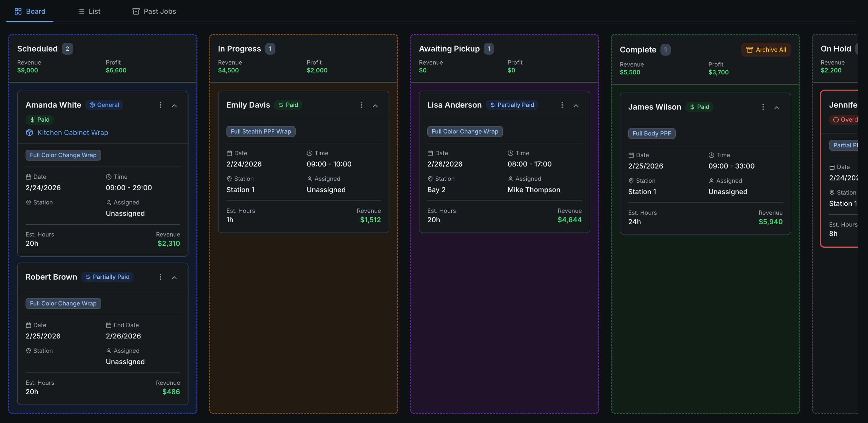Click the Board grid icon
The width and height of the screenshot is (868, 423).
18,12
